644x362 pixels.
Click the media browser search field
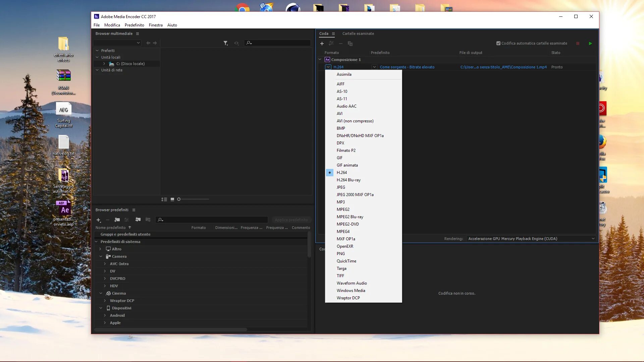pos(277,43)
